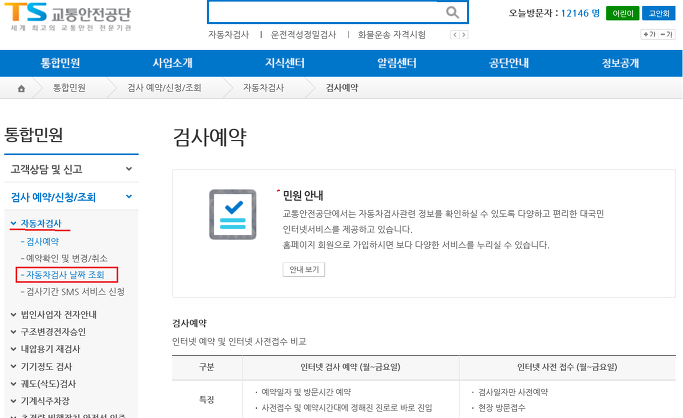
Task: Open the 정보공개 main menu
Action: pos(621,63)
